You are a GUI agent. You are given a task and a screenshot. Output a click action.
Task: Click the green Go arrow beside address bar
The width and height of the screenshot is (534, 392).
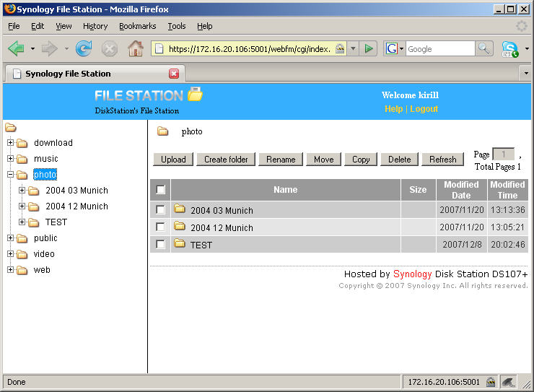tap(368, 48)
